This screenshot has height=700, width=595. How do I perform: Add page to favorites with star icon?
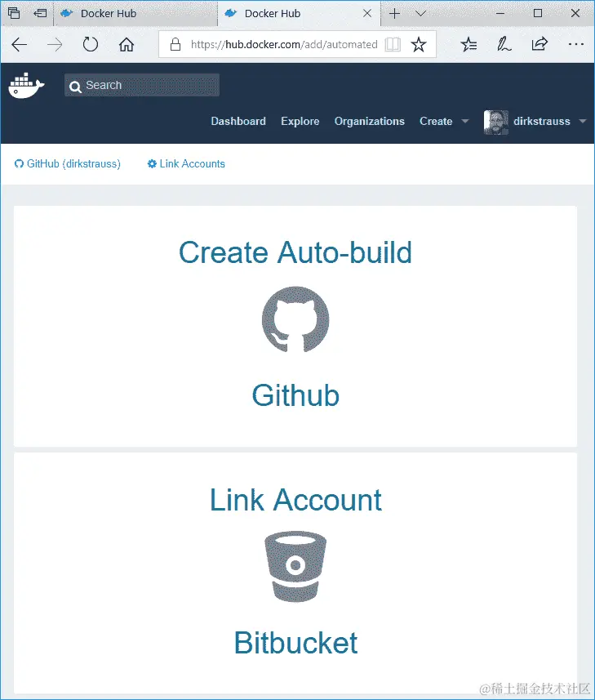click(419, 44)
